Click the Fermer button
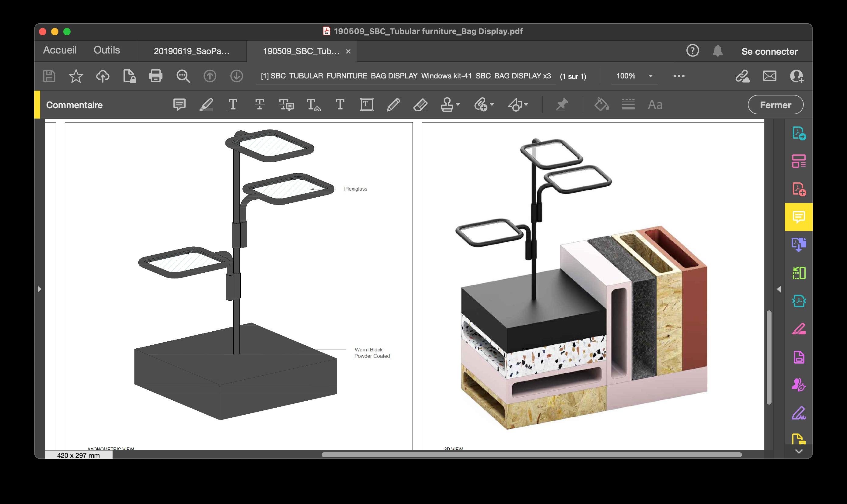Viewport: 847px width, 504px height. (775, 105)
